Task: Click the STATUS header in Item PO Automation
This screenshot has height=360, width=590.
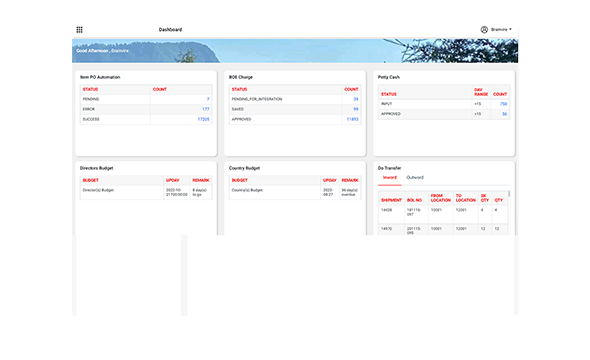Action: tap(90, 90)
